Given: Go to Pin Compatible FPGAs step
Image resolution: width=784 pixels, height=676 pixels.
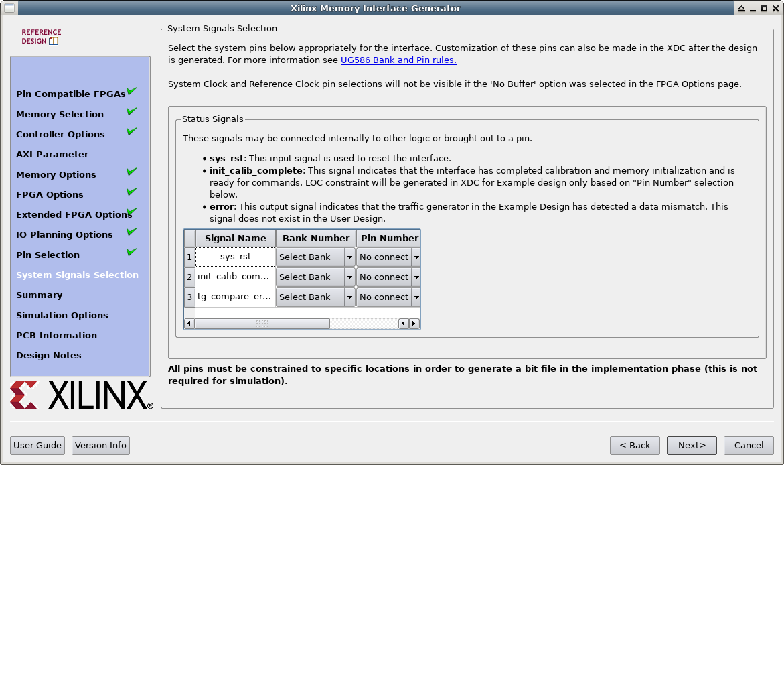Looking at the screenshot, I should click(70, 94).
